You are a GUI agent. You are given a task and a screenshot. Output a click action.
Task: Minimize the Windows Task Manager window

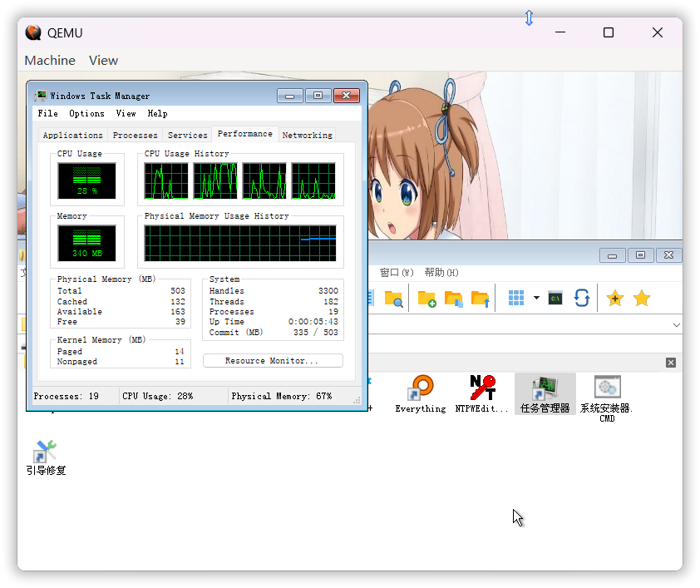coord(290,96)
